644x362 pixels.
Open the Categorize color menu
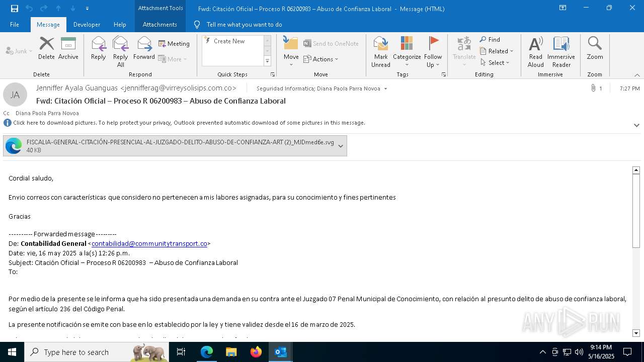coord(407,51)
